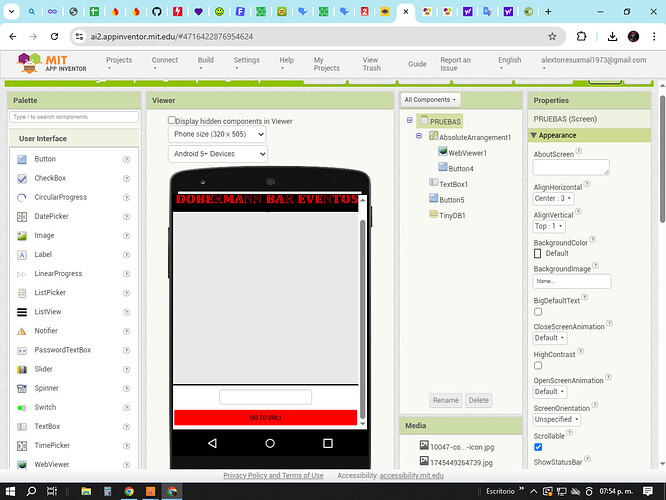The width and height of the screenshot is (666, 500).
Task: Open the English language menu
Action: (510, 63)
